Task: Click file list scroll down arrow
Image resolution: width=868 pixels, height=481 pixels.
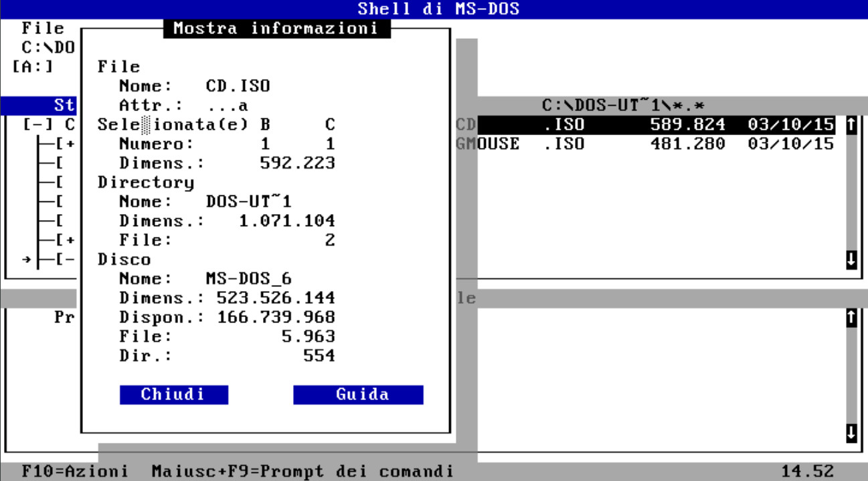Action: [851, 260]
